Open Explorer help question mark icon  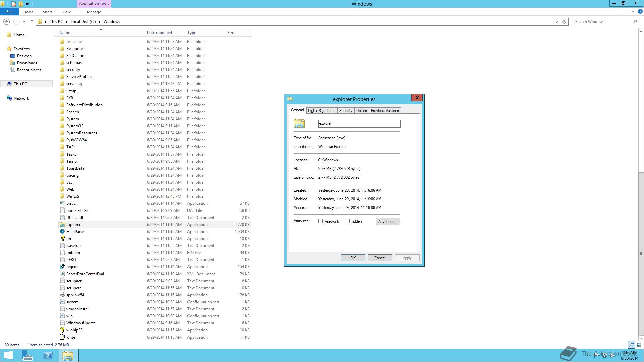tap(640, 12)
